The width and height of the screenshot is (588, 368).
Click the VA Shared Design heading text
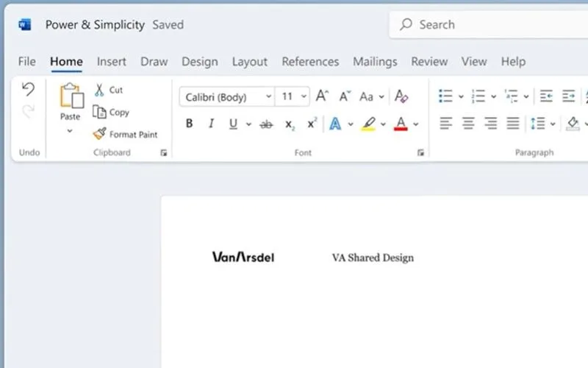[x=373, y=258]
